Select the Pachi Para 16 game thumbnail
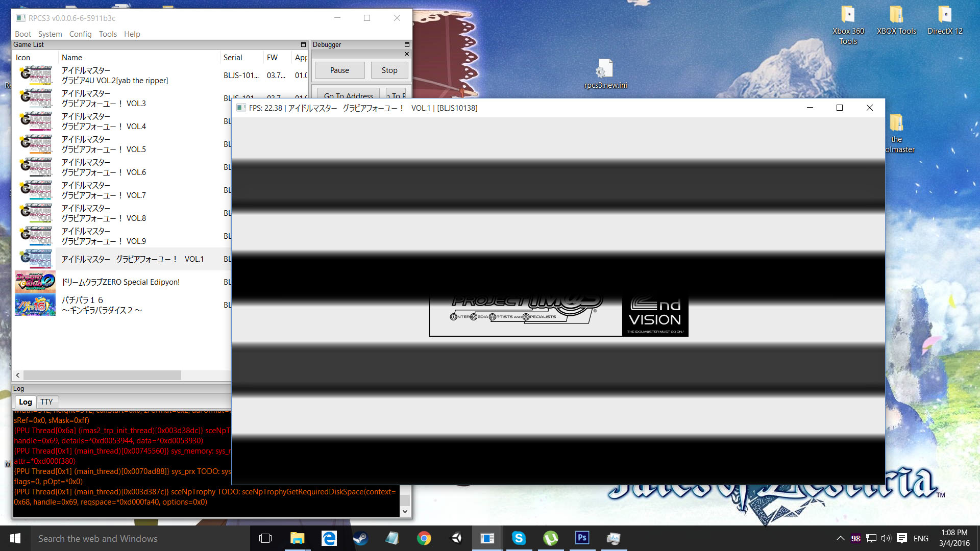The width and height of the screenshot is (980, 551). pyautogui.click(x=35, y=305)
